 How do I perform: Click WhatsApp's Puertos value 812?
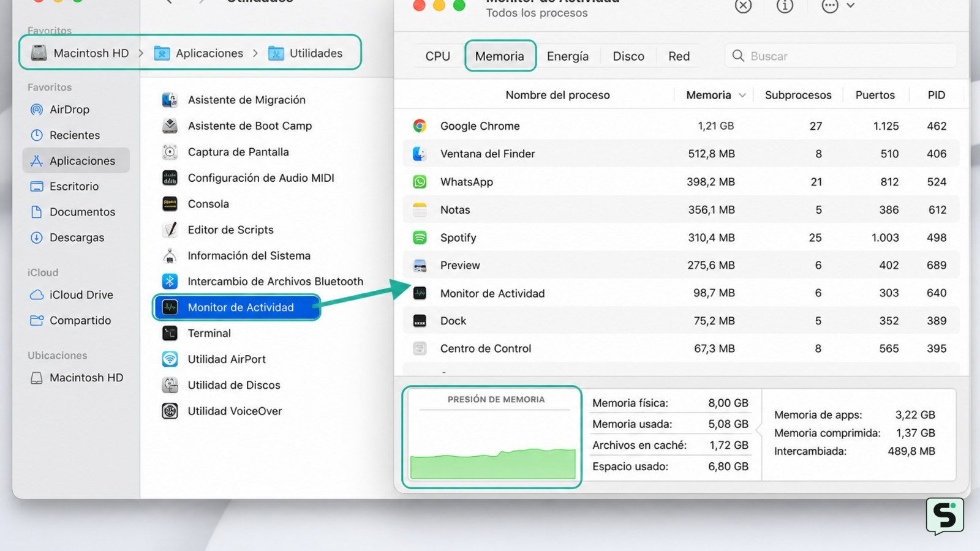[889, 182]
